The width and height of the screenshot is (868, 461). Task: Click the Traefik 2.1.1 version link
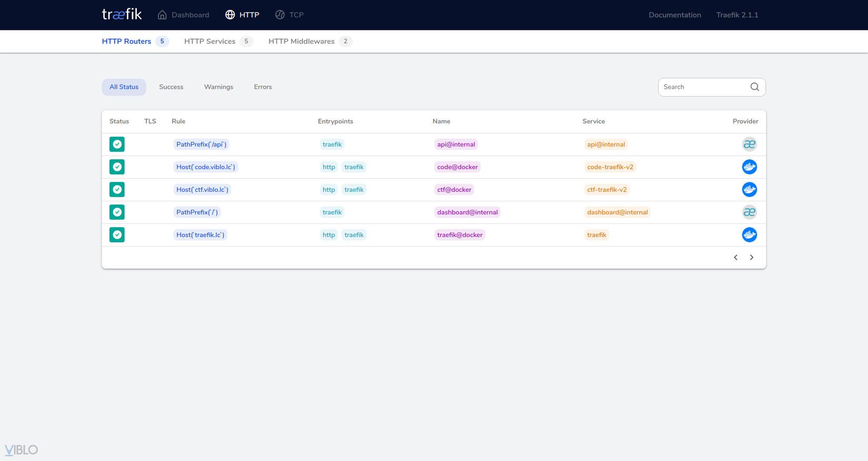737,15
